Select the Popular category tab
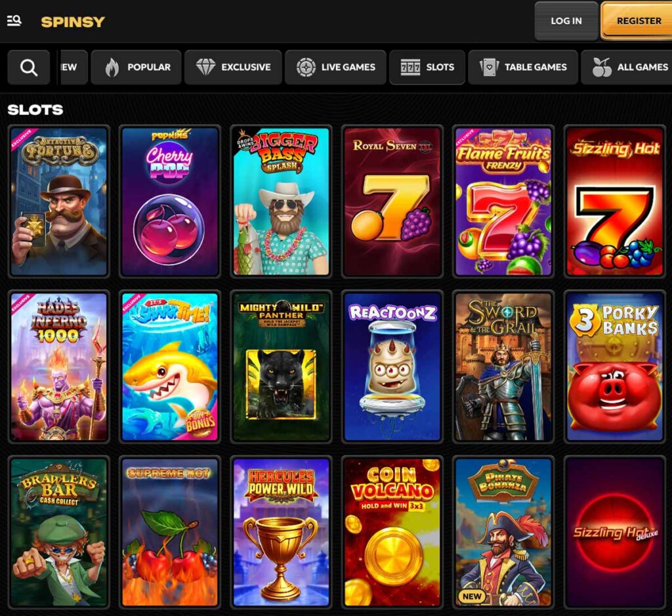The width and height of the screenshot is (672, 616). coord(136,68)
